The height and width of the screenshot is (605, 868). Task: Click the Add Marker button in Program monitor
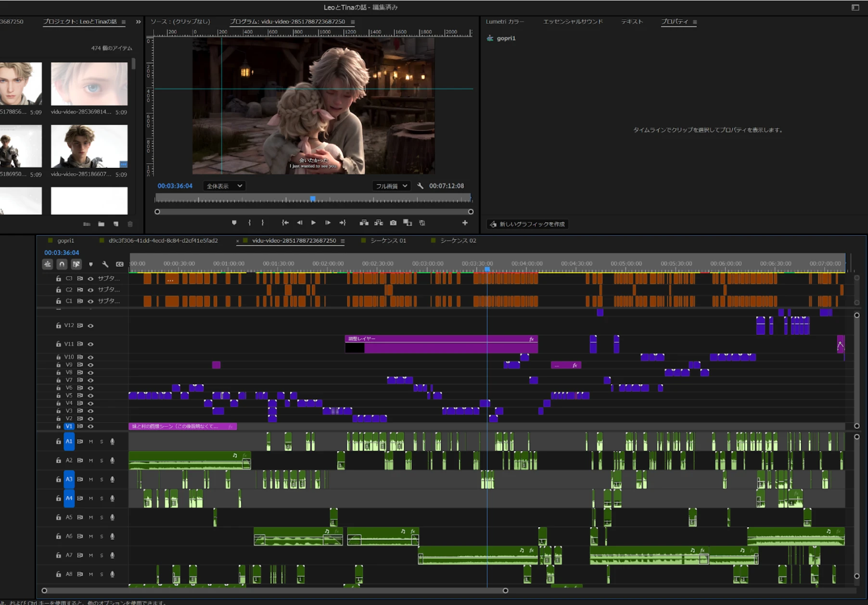click(234, 223)
